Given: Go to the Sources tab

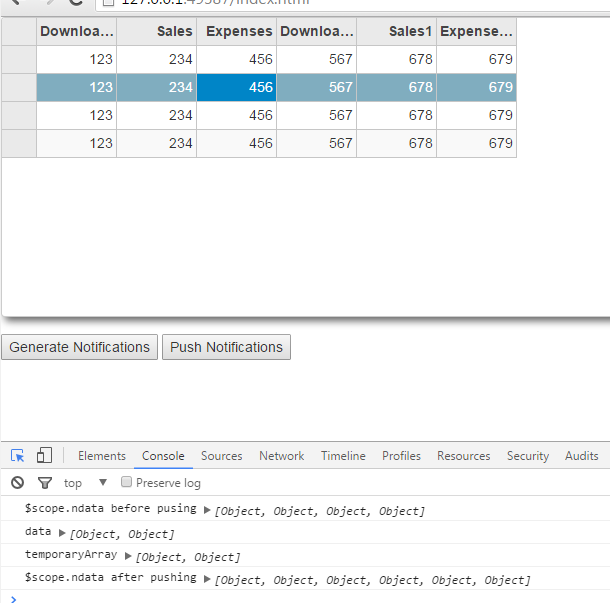Looking at the screenshot, I should (x=221, y=456).
